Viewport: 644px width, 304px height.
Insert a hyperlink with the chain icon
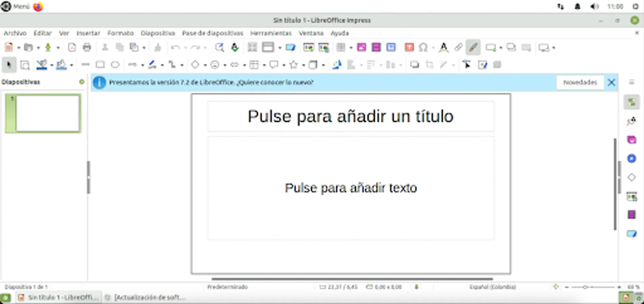(458, 47)
